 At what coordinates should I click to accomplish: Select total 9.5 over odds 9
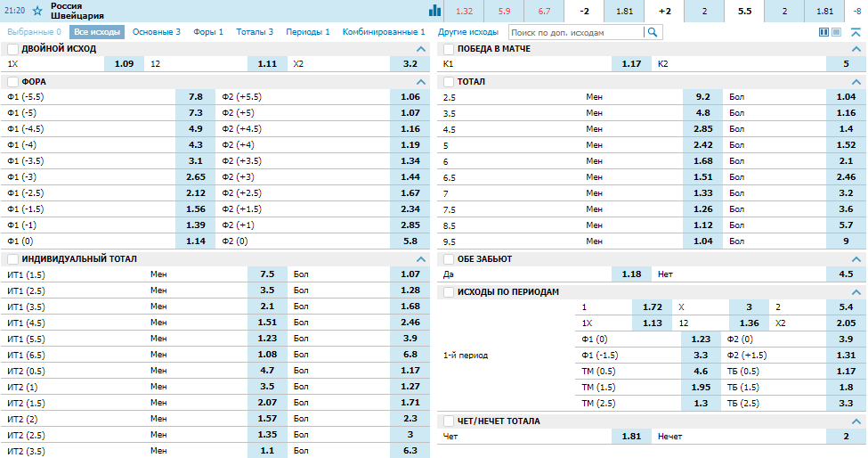846,241
